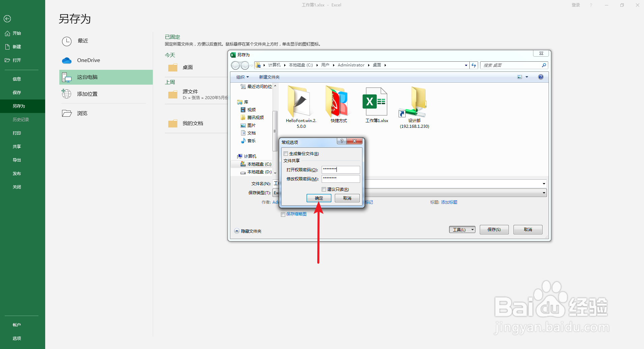This screenshot has height=349, width=644.
Task: Open 源文件 folder from last week
Action: (x=190, y=91)
